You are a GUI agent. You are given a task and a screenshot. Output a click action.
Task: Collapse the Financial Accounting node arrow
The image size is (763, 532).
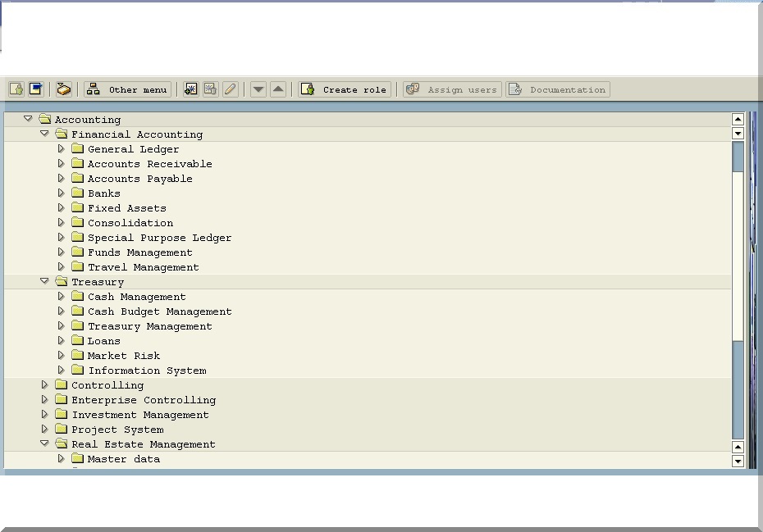pyautogui.click(x=45, y=134)
